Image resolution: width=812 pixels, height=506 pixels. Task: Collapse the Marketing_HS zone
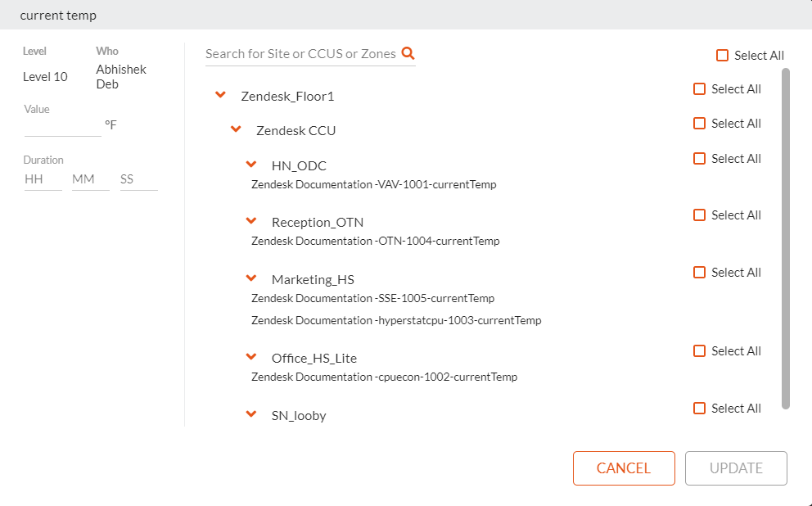point(252,278)
